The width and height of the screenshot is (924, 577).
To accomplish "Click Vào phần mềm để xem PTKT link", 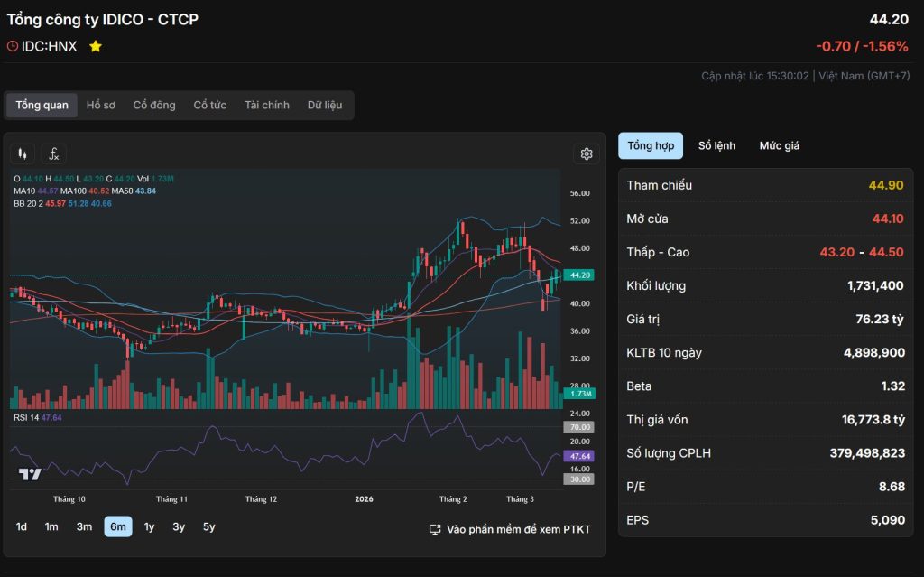I will 518,529.
